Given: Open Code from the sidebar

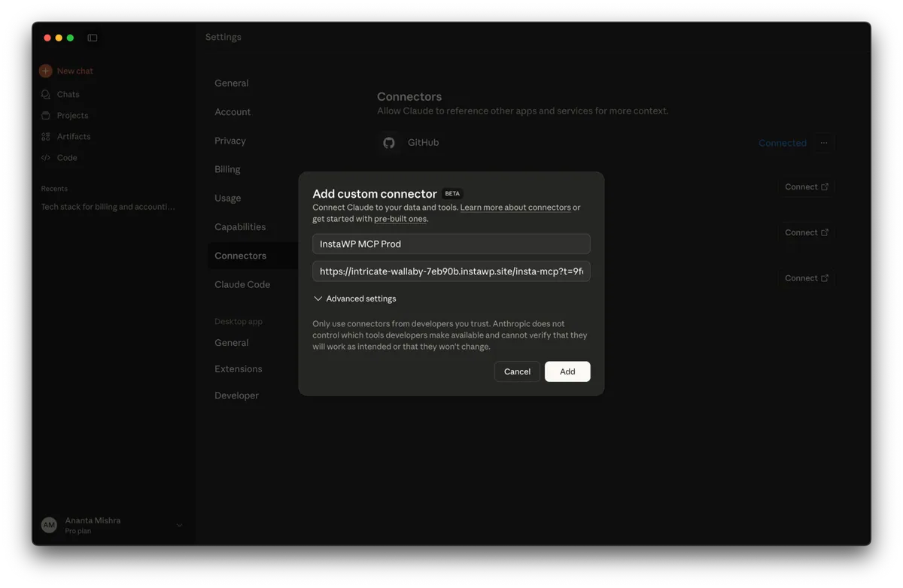Looking at the screenshot, I should pyautogui.click(x=67, y=157).
